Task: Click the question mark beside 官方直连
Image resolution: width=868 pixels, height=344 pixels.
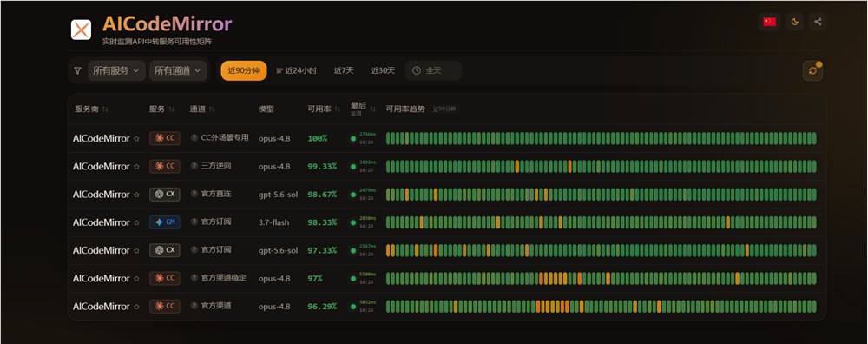Action: pyautogui.click(x=194, y=194)
